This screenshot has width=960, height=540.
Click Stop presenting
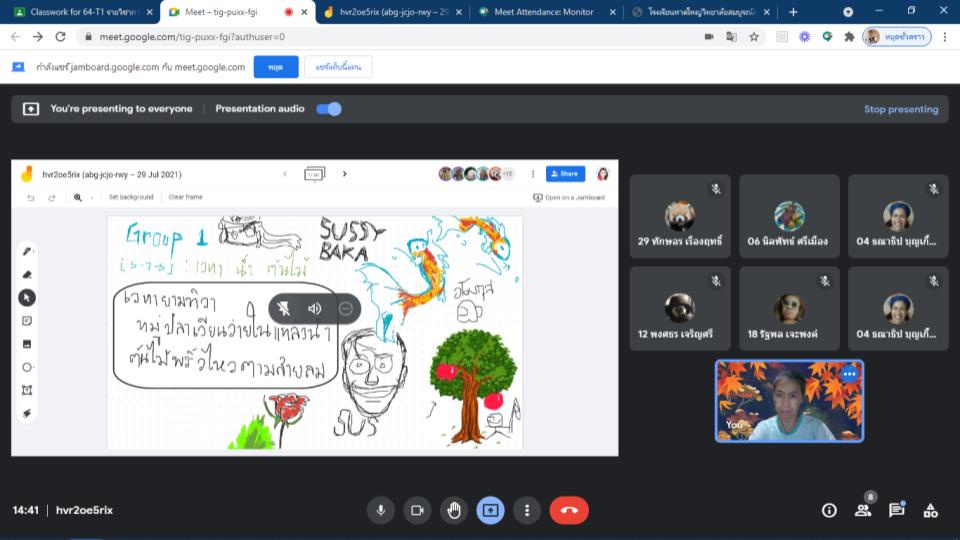point(900,109)
